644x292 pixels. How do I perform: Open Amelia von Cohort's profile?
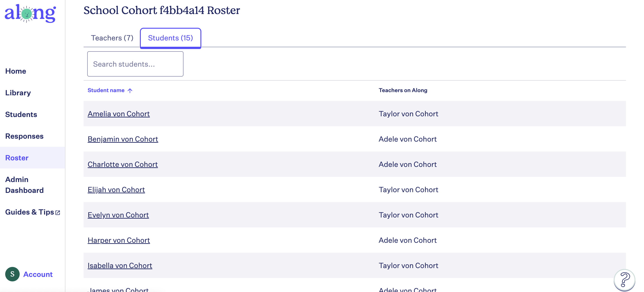click(119, 114)
